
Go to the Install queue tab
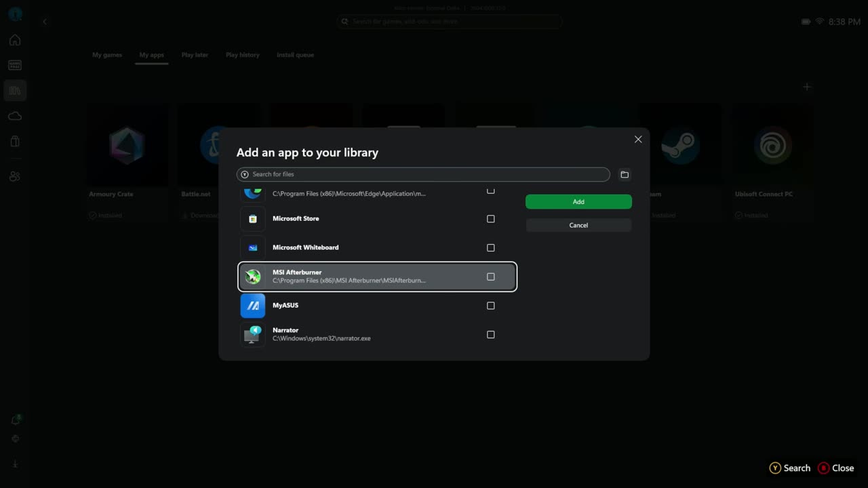click(295, 55)
